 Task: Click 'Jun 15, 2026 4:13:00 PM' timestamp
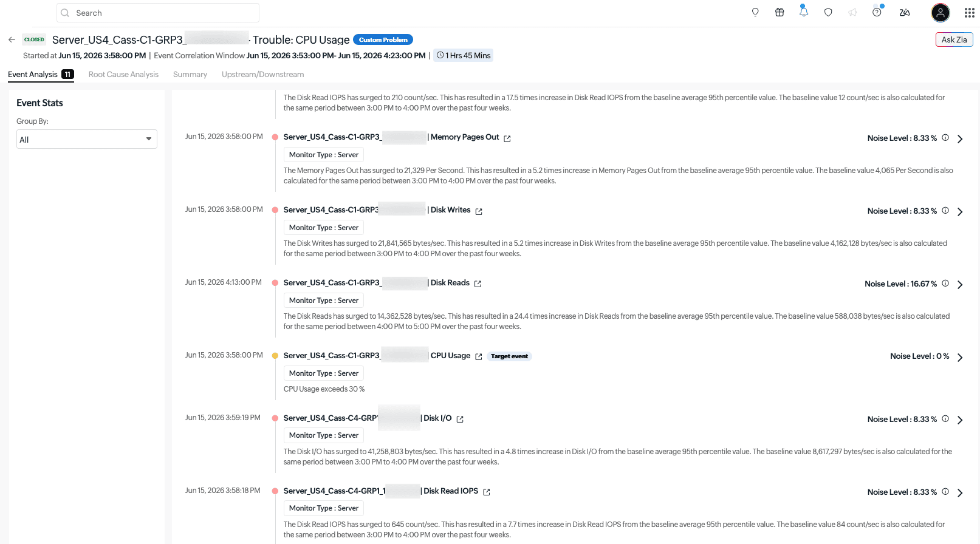point(224,282)
